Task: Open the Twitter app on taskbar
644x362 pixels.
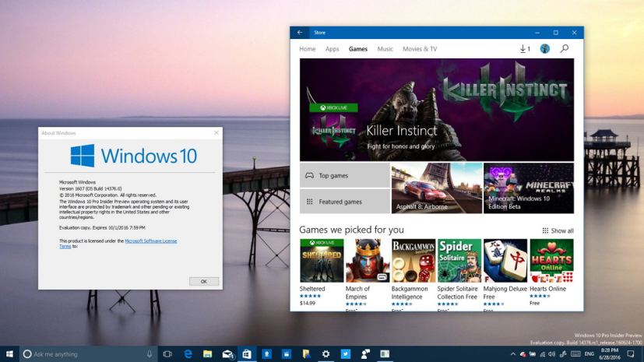Action: (x=346, y=353)
